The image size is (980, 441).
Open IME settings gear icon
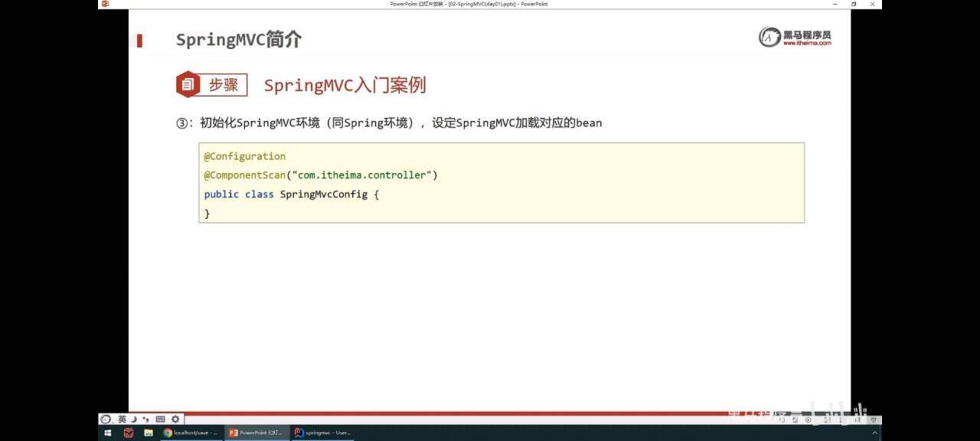(175, 420)
